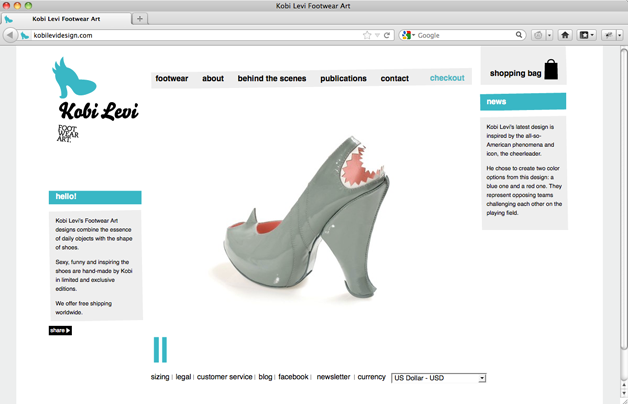Open the bookmarks menu button

pyautogui.click(x=586, y=35)
